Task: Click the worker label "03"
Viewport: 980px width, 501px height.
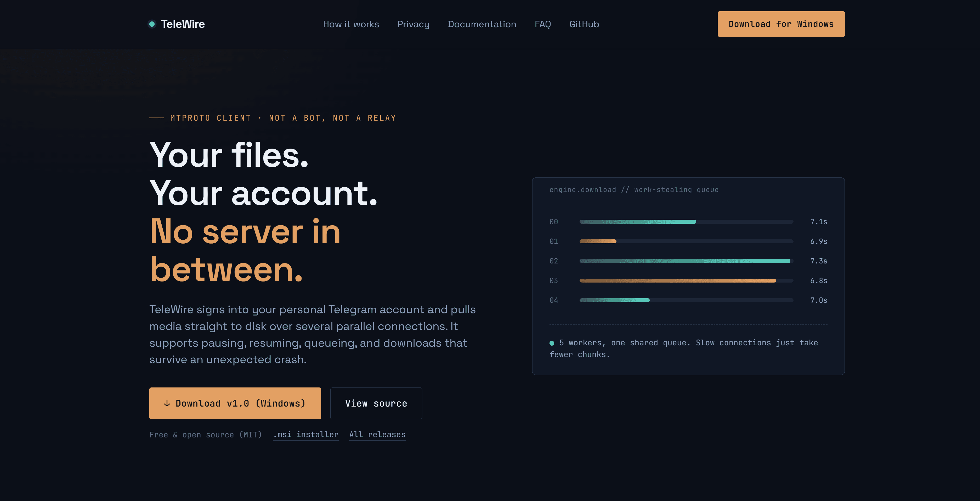Action: pos(553,281)
